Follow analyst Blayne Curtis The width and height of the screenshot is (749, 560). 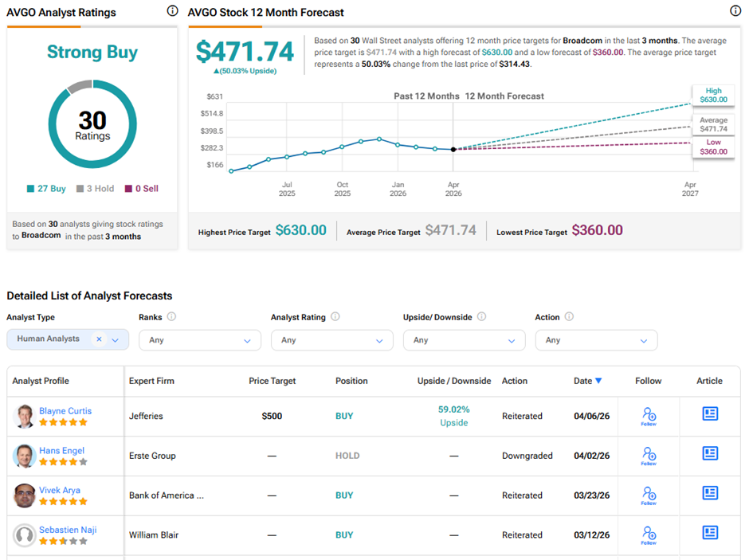pyautogui.click(x=649, y=416)
